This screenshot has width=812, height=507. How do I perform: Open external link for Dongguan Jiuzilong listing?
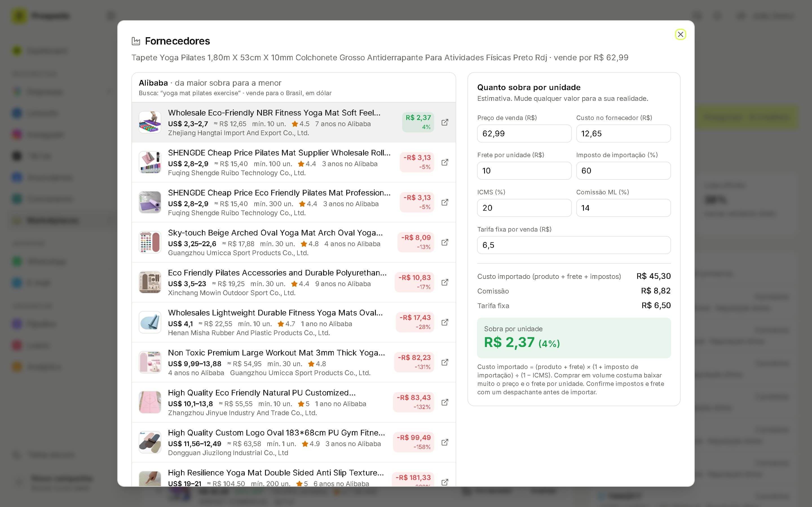pyautogui.click(x=445, y=442)
